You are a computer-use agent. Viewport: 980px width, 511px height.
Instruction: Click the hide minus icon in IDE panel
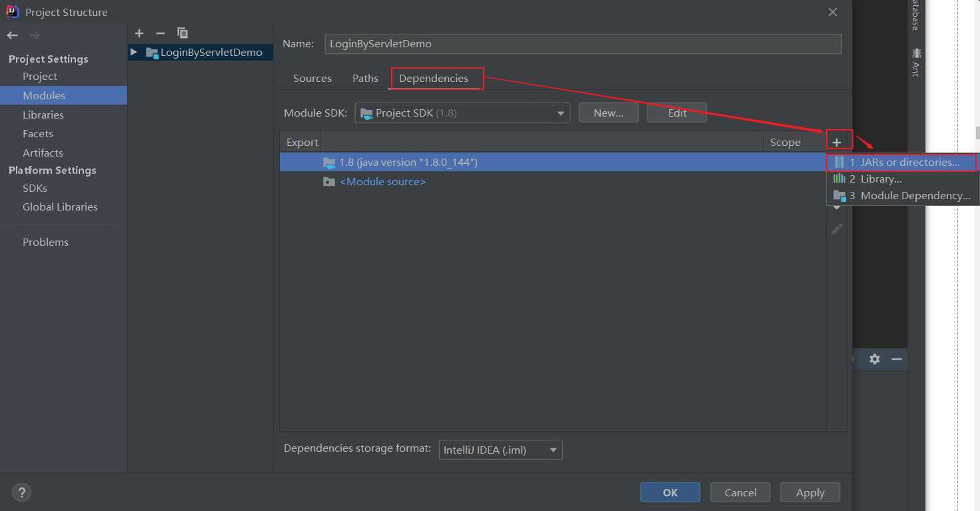(897, 359)
